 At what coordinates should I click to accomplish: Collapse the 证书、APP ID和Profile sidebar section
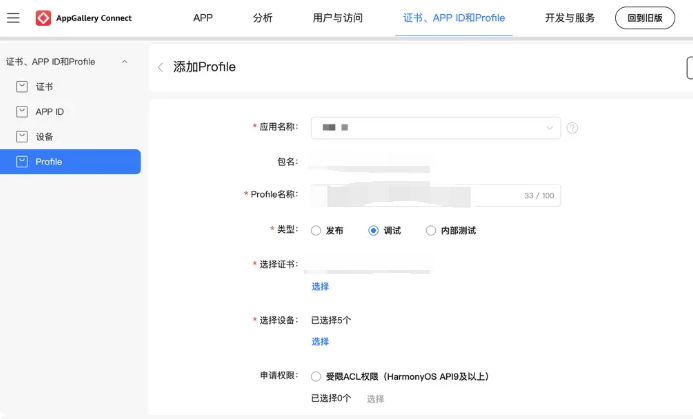pos(125,62)
